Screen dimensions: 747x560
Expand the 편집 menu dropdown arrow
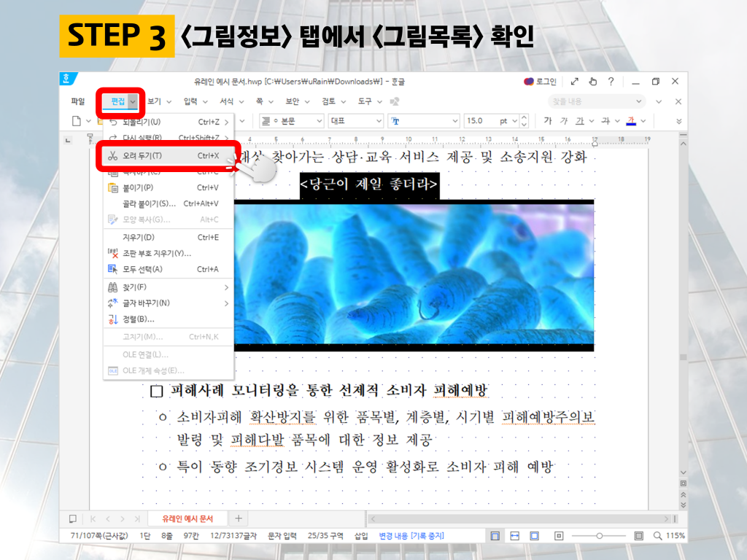pos(133,101)
